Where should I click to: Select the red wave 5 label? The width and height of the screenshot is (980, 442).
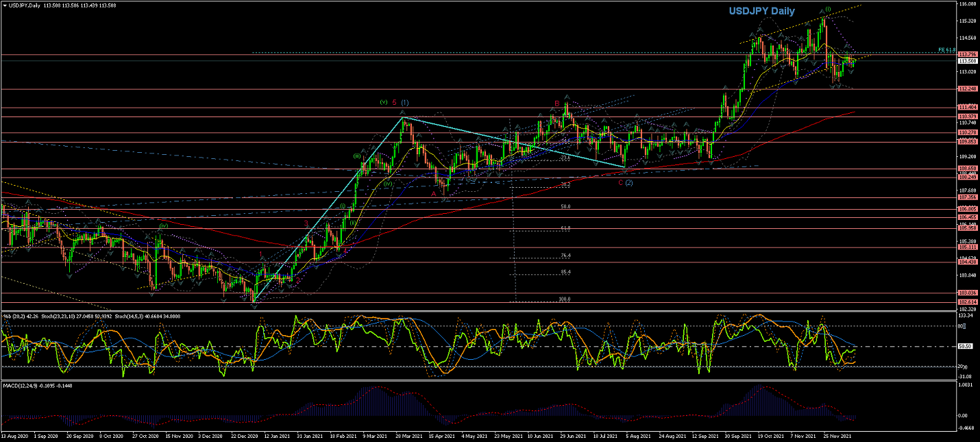coord(394,102)
